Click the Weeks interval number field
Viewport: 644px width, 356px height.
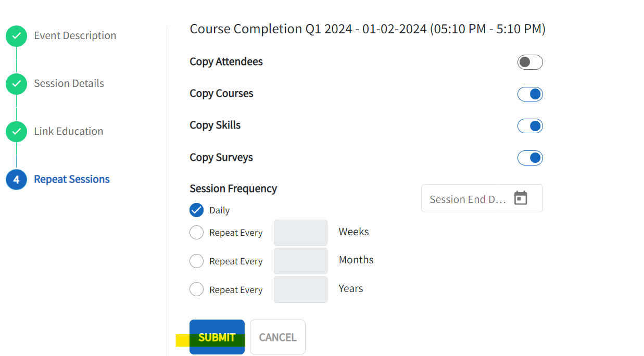300,233
